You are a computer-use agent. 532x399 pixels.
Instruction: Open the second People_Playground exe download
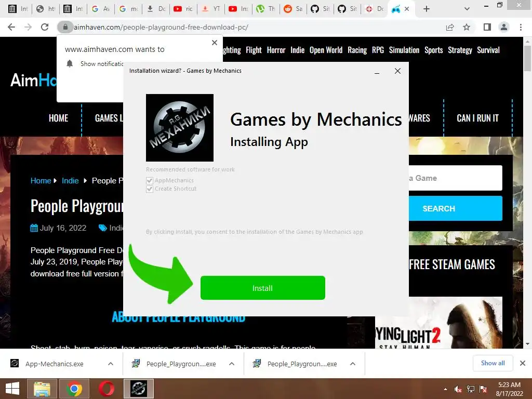coord(295,364)
